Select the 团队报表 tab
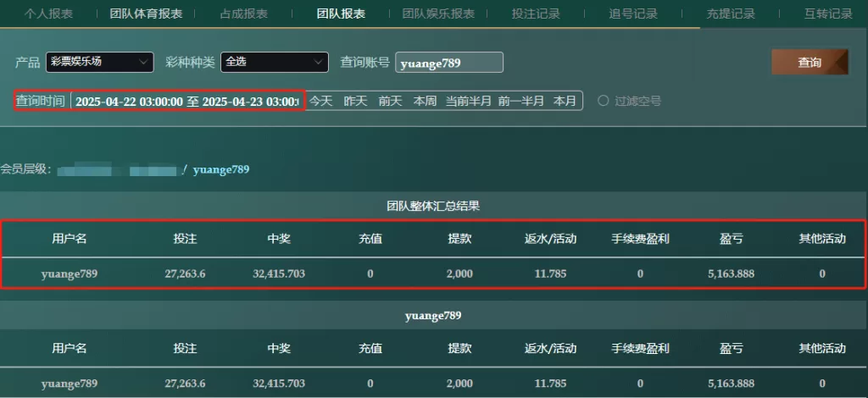This screenshot has height=398, width=868. coord(341,14)
